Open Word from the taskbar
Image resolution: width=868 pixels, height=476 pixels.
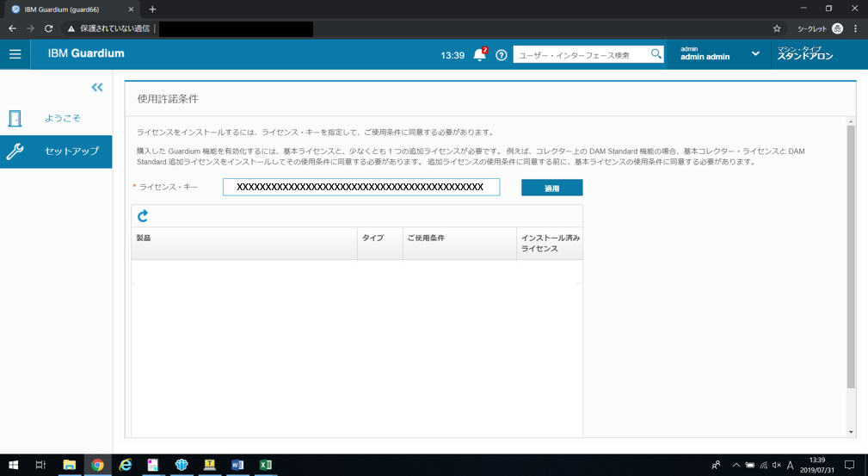pos(237,465)
